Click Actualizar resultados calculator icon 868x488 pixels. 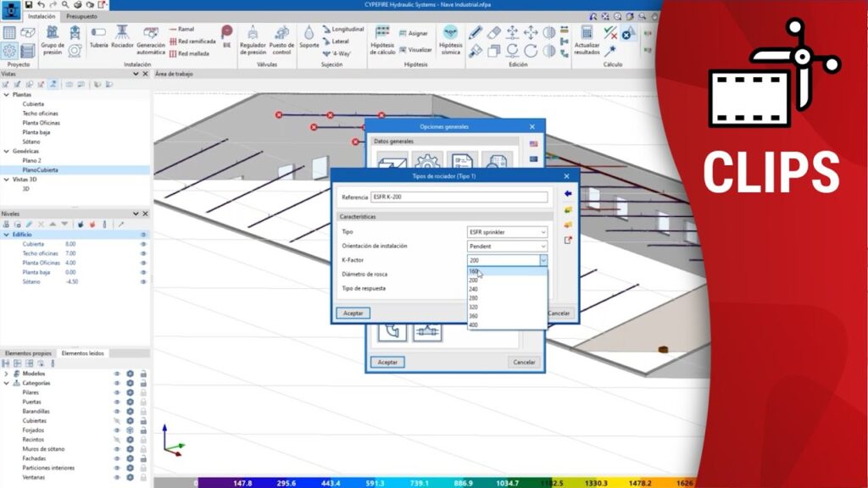(x=587, y=32)
